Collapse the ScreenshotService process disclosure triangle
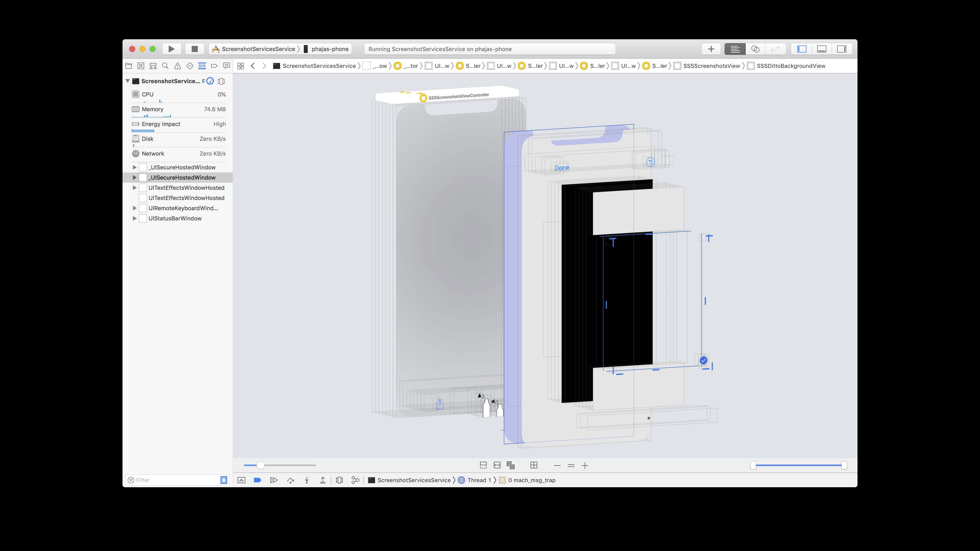The image size is (980, 551). [128, 81]
